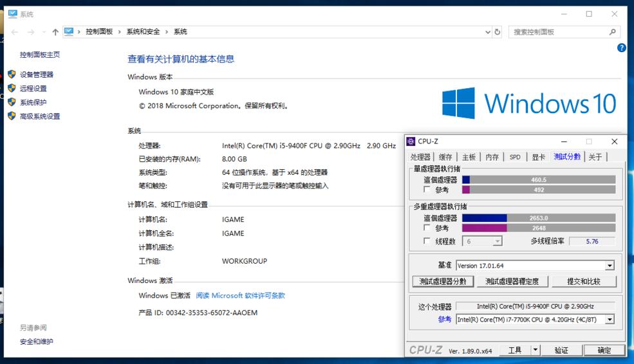
Task: Expand the address bar history dropdown
Action: pos(488,32)
